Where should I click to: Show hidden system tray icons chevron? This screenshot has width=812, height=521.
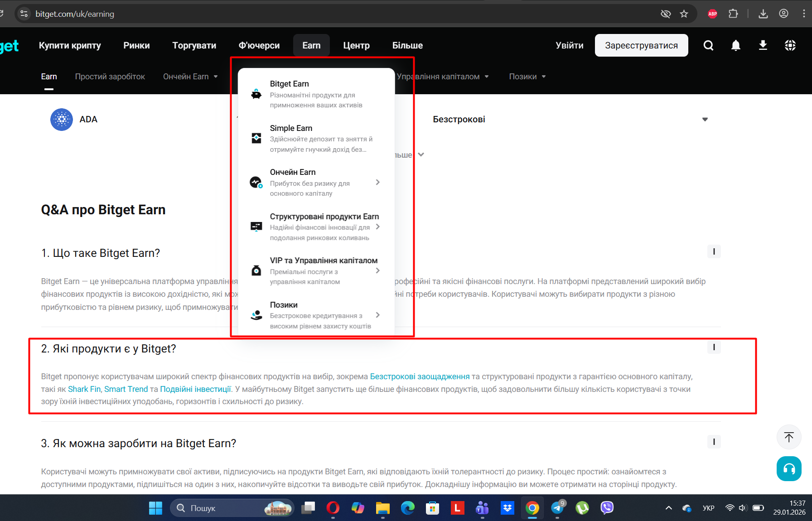click(x=669, y=508)
